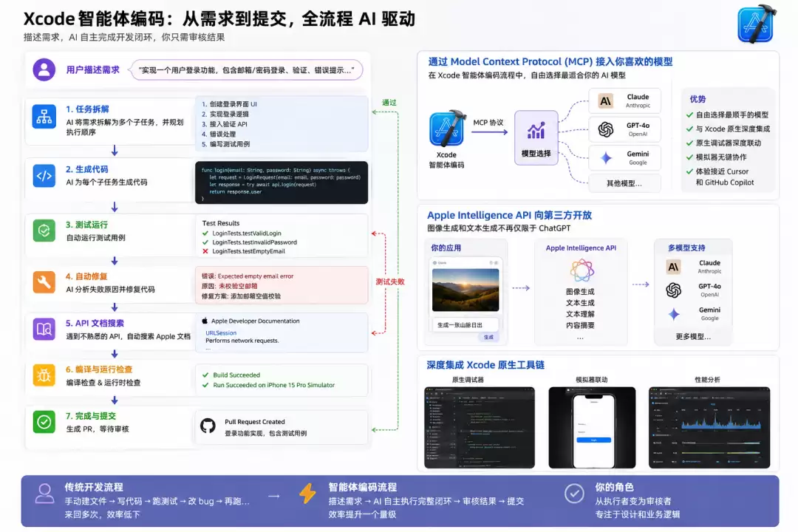This screenshot has width=798, height=532.
Task: Click the mountain sunrise image preview
Action: [465, 290]
